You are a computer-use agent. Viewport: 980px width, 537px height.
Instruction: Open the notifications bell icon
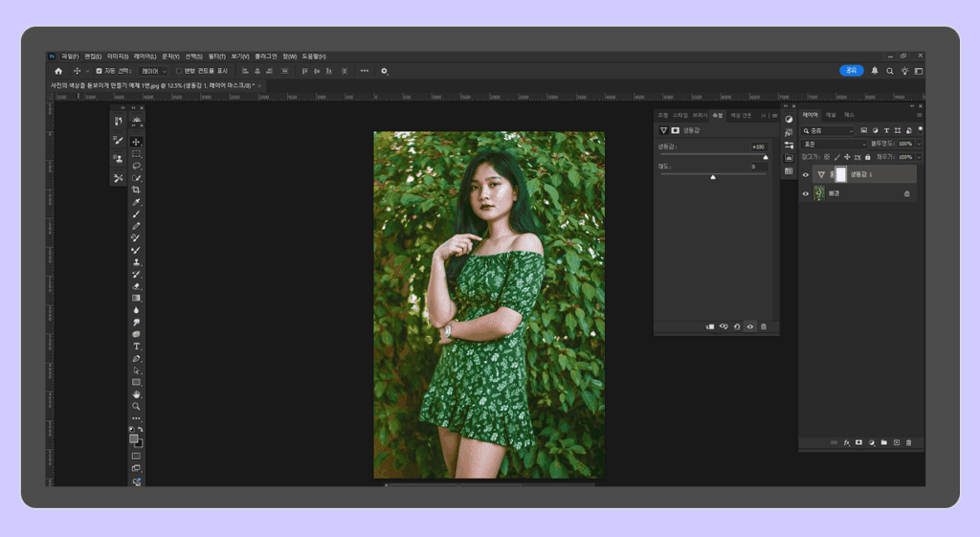[875, 71]
